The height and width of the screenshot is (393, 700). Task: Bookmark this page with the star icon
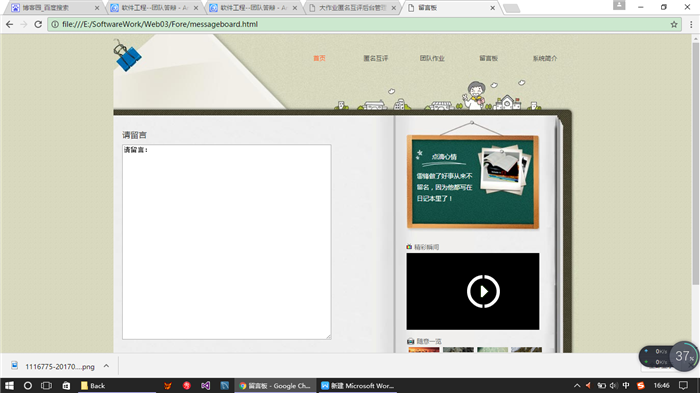(674, 25)
